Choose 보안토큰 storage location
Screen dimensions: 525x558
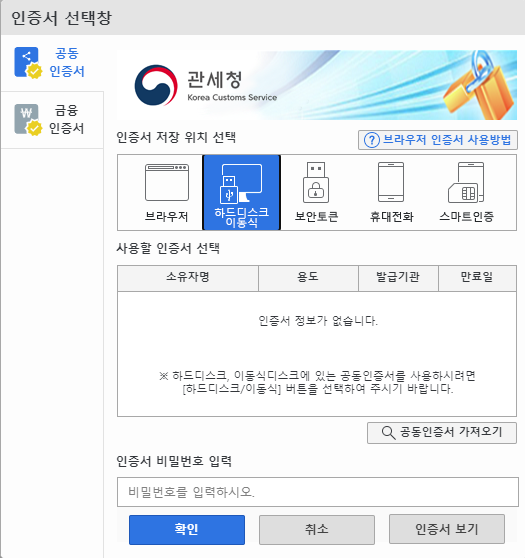click(x=316, y=193)
